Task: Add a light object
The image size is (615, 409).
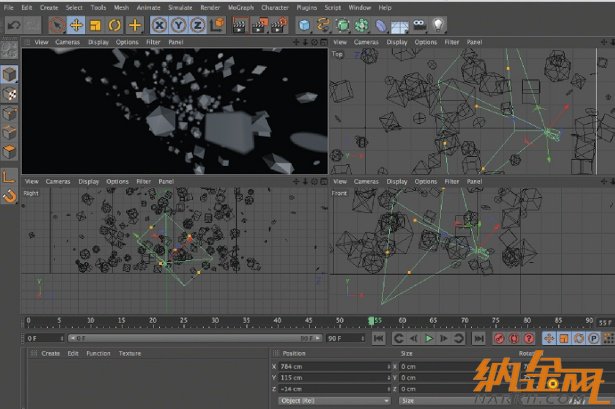Action: [438, 25]
